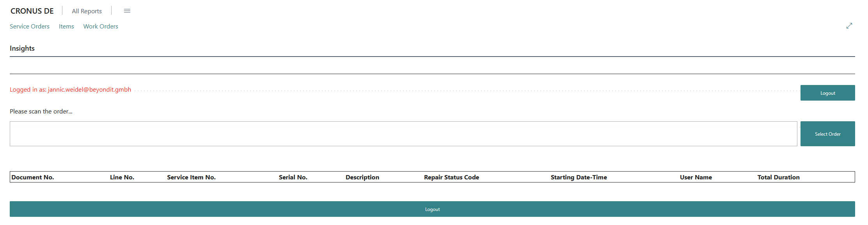The width and height of the screenshot is (868, 225).
Task: Open Work Orders from the navigation
Action: click(101, 27)
